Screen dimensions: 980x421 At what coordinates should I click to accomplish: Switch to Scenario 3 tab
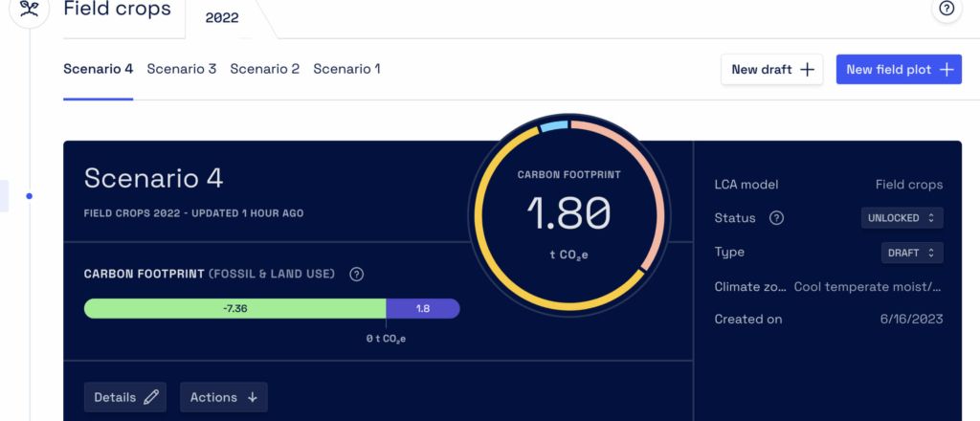pos(181,69)
